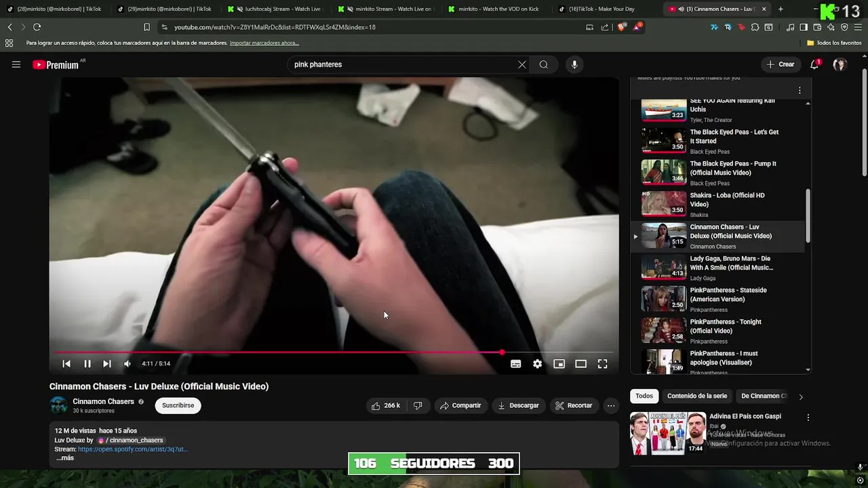Viewport: 868px width, 488px height.
Task: Skip to the previous video in playlist
Action: pyautogui.click(x=66, y=364)
